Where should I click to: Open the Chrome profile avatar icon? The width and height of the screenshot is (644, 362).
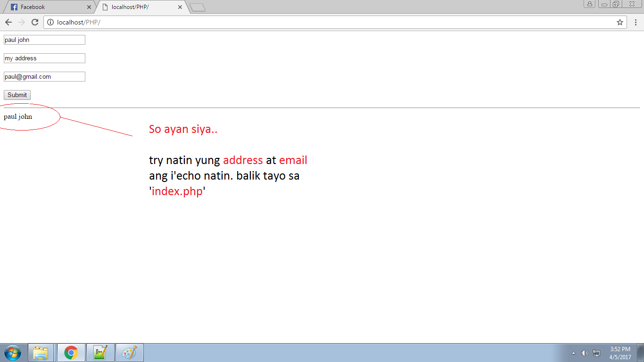click(590, 4)
